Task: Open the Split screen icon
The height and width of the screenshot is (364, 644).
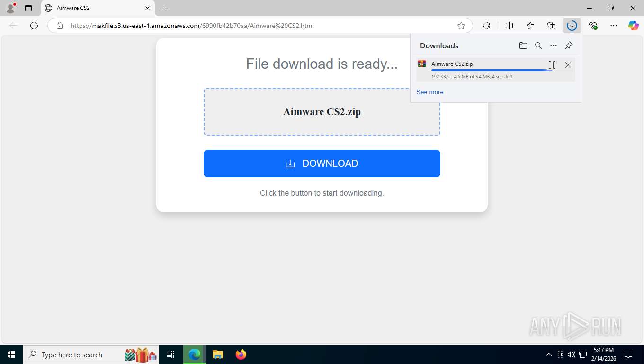Action: click(510, 26)
